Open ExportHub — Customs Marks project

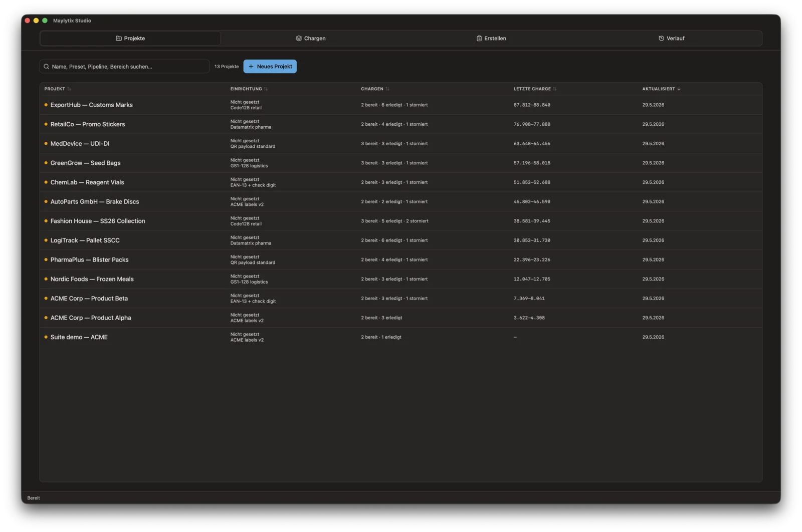point(401,105)
